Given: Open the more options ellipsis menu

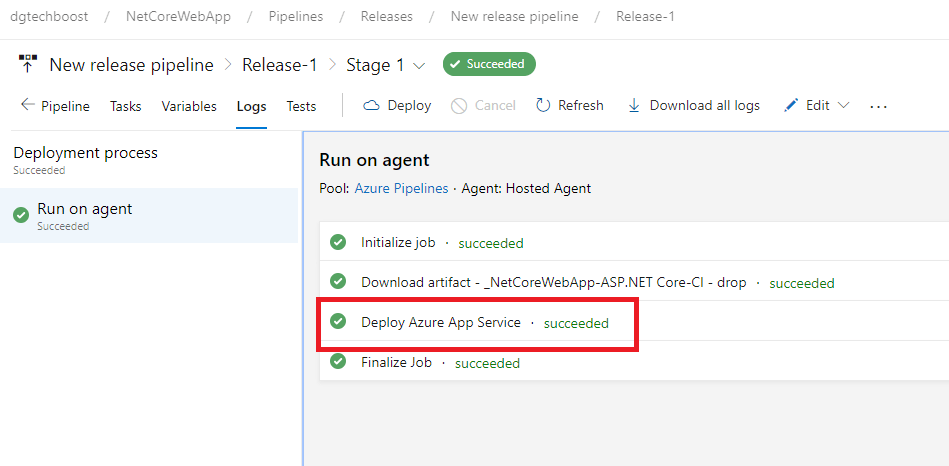Looking at the screenshot, I should 878,106.
